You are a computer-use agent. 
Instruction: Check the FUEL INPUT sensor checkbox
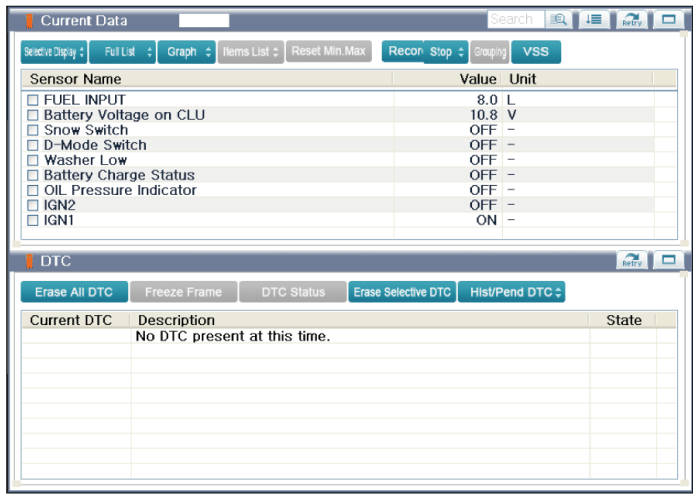click(x=33, y=101)
